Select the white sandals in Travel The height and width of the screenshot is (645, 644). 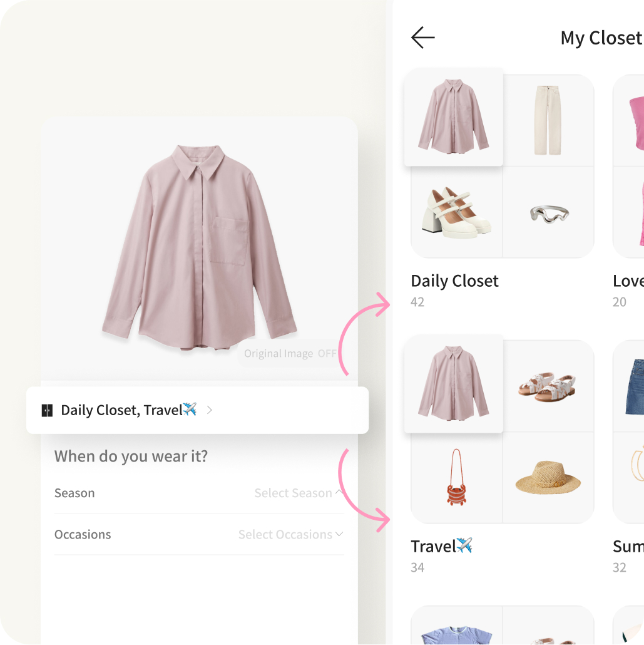pos(548,386)
